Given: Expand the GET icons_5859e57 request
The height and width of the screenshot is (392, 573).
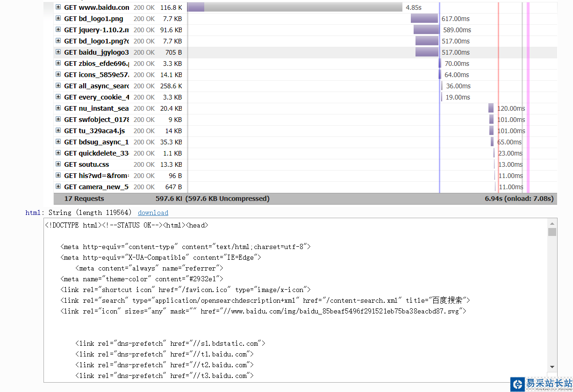Looking at the screenshot, I should [x=58, y=74].
